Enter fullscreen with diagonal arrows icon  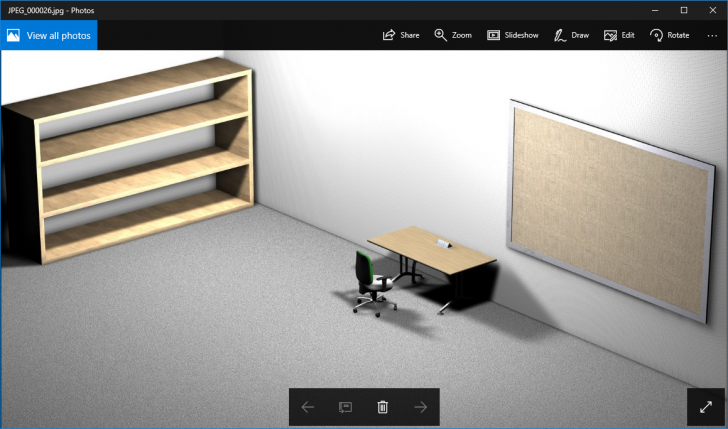pyautogui.click(x=706, y=407)
